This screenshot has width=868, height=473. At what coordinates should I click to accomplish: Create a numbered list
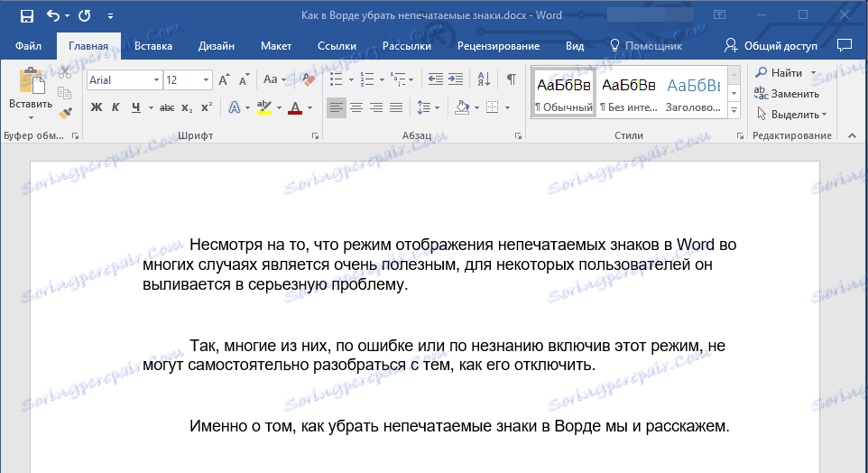coord(367,79)
